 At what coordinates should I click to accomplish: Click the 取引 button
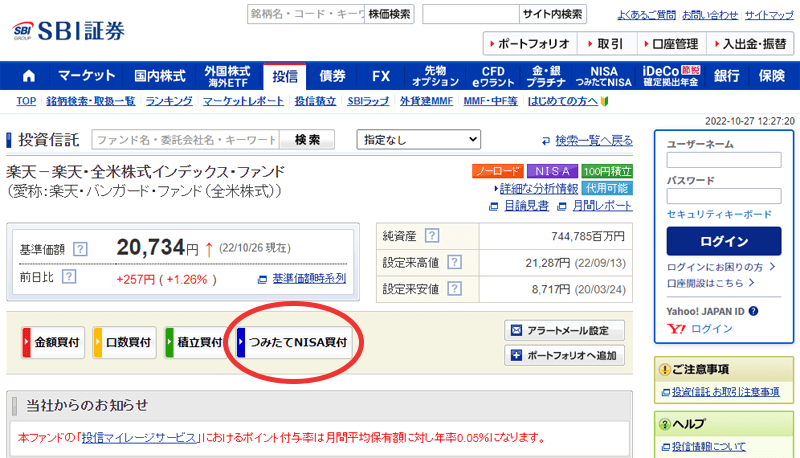click(607, 44)
